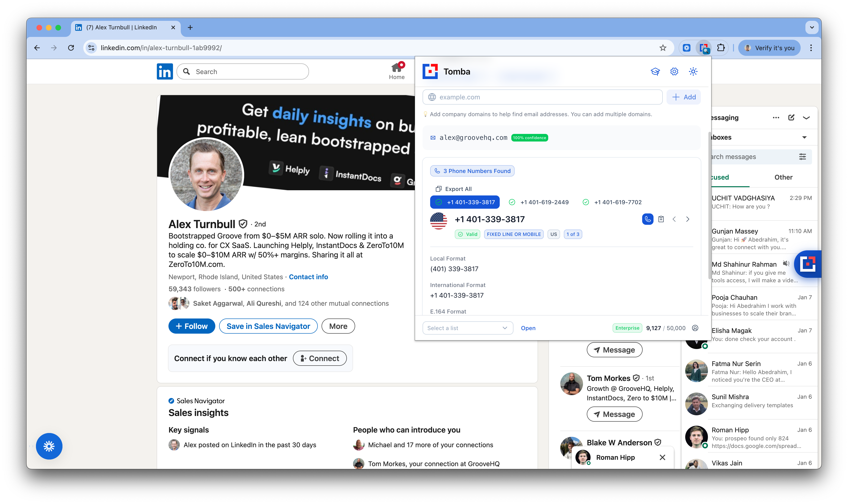Go to next phone number arrow
The height and width of the screenshot is (504, 848).
tap(688, 219)
